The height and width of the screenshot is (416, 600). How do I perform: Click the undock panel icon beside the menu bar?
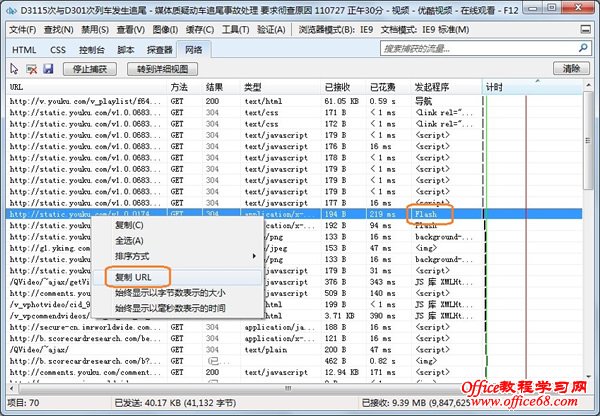pos(585,29)
